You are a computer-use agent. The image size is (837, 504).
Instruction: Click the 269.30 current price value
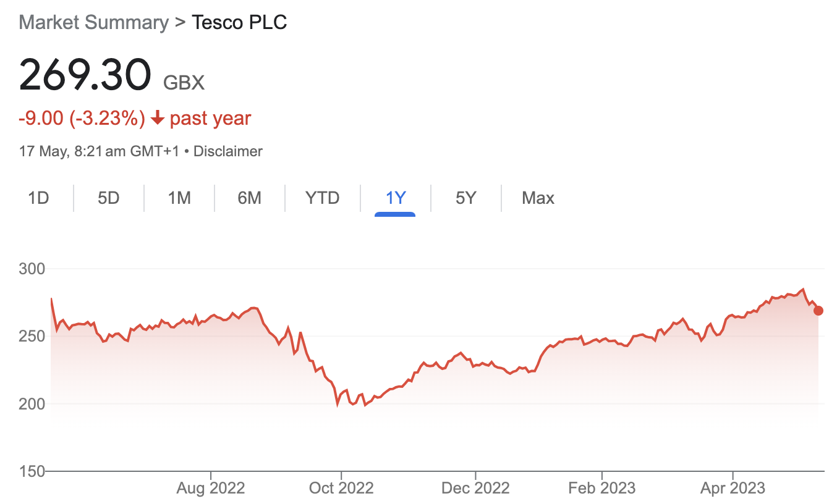click(85, 75)
